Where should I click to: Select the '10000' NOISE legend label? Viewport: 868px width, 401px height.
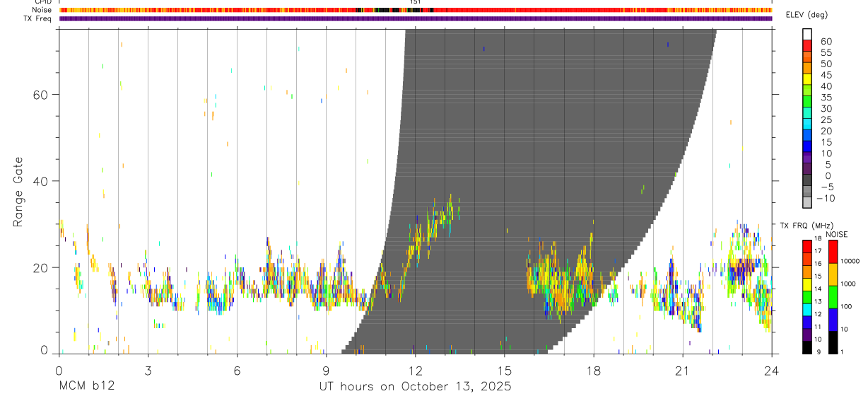(849, 261)
